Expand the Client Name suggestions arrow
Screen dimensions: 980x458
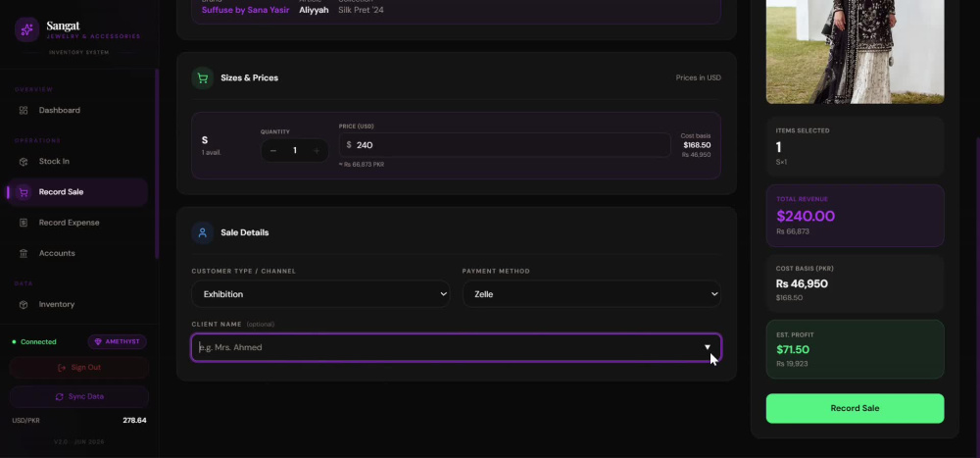(x=708, y=347)
